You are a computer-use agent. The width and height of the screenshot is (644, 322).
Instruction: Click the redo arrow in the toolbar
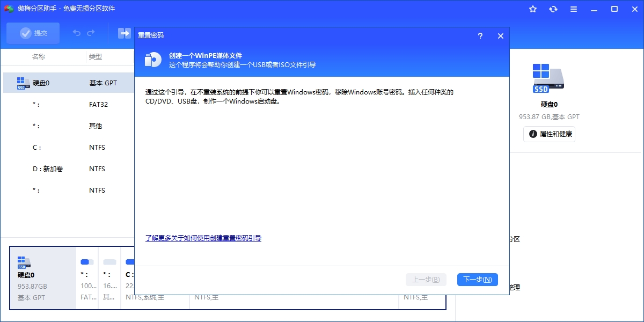click(x=91, y=33)
